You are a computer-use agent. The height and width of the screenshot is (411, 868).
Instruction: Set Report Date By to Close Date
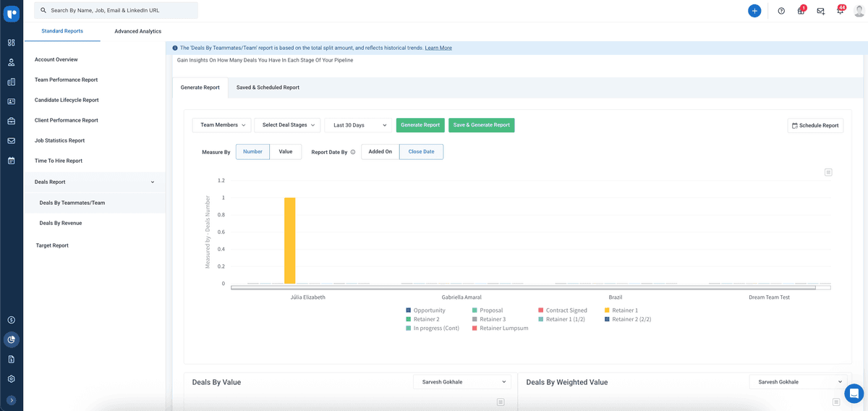(421, 152)
